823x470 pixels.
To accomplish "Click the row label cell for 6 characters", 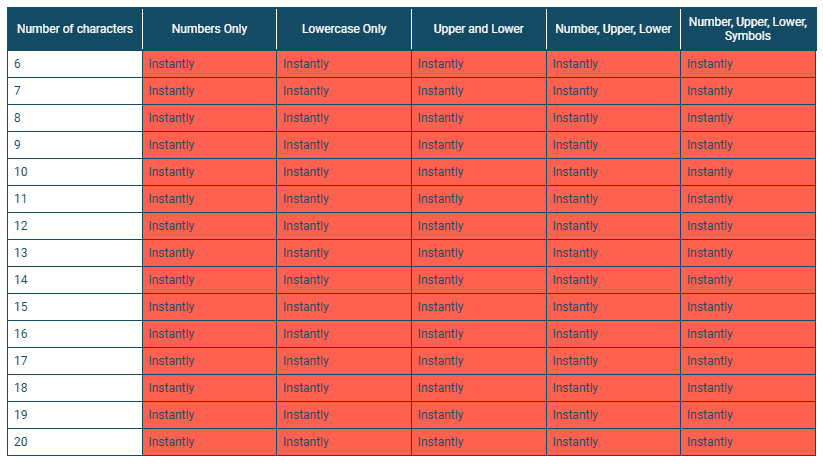I will pos(75,64).
